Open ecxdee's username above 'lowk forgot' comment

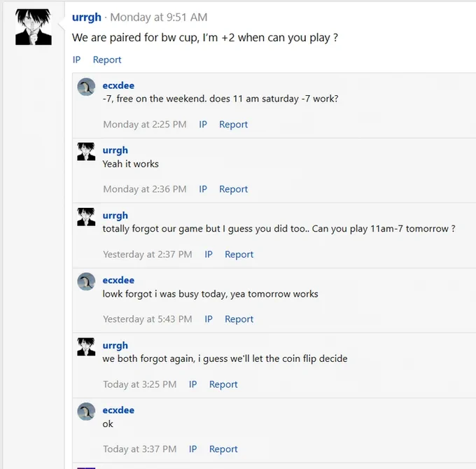(118, 280)
